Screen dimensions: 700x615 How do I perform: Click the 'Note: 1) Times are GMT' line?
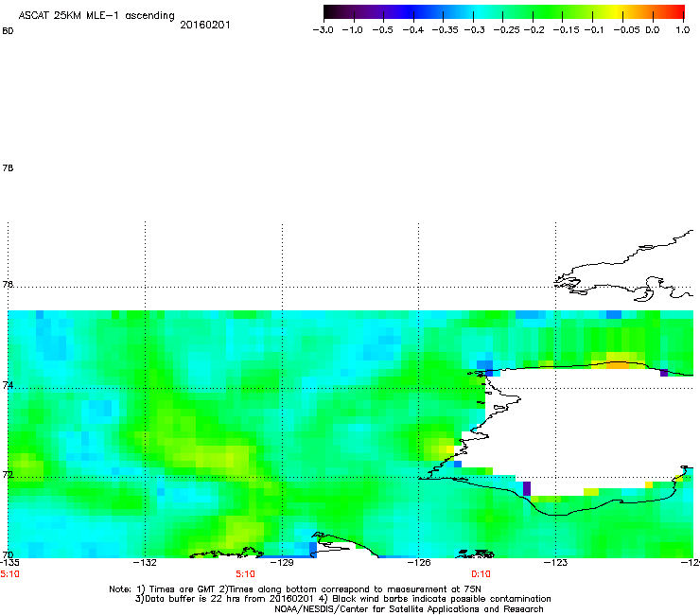295,589
